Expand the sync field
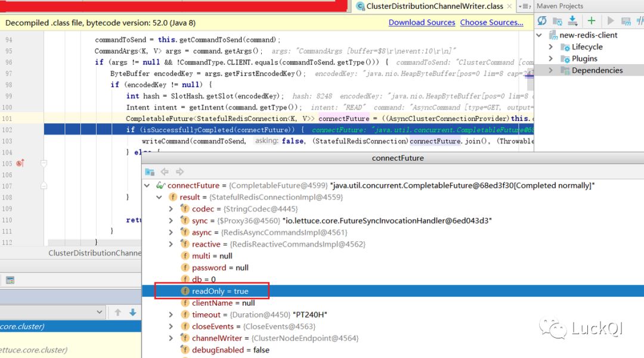The image size is (644, 358). [x=171, y=220]
